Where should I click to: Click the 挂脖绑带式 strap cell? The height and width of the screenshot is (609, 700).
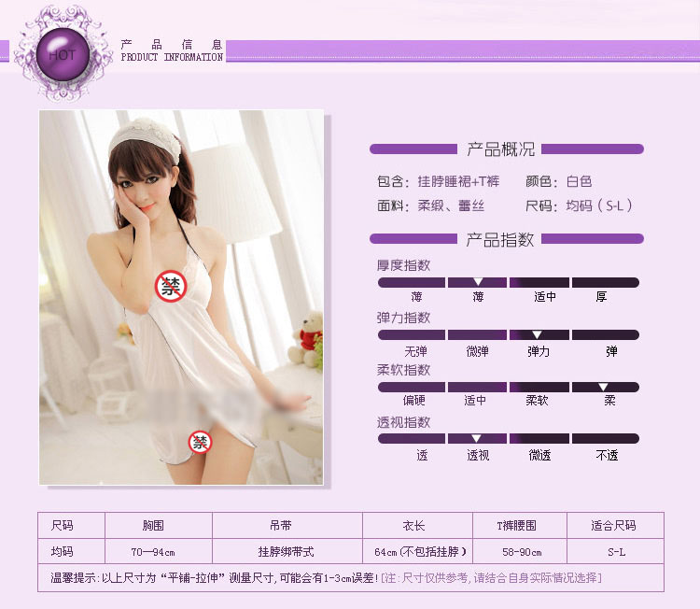[x=286, y=552]
